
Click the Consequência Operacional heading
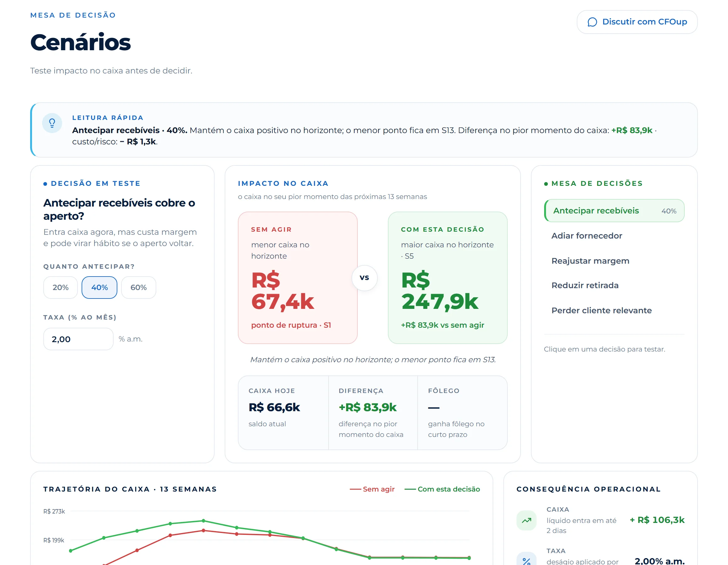[x=589, y=489]
